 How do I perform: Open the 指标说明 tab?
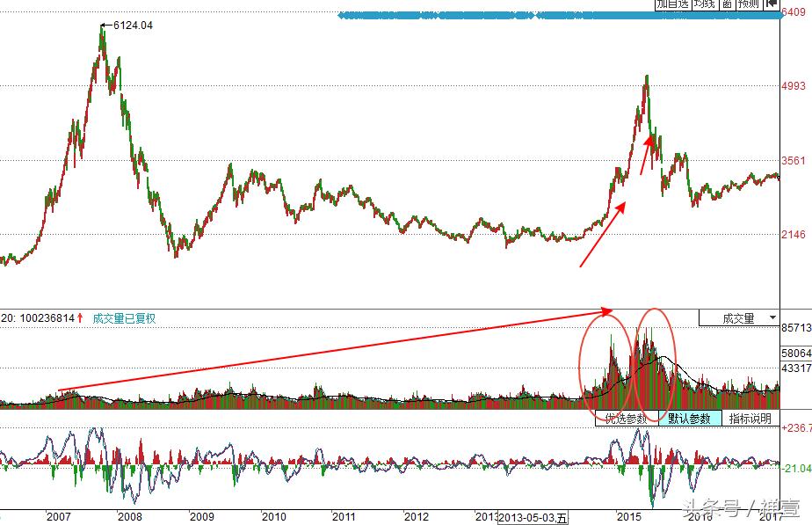point(750,419)
